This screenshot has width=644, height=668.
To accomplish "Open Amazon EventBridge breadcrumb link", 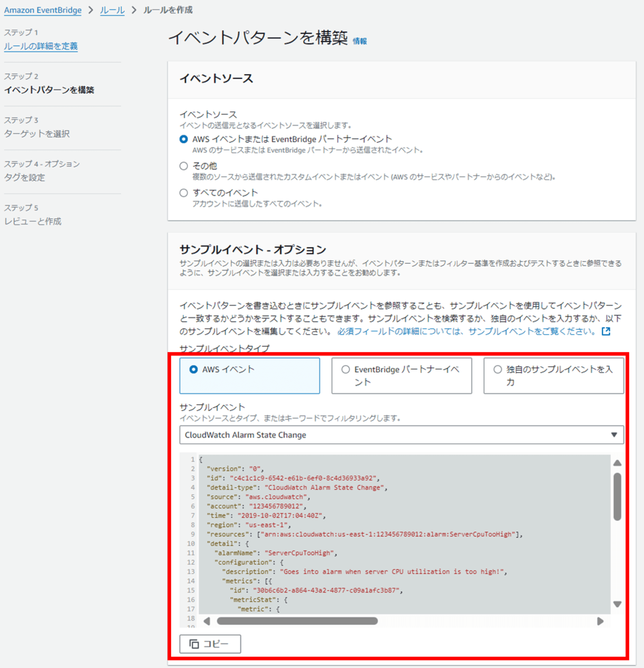I will click(x=43, y=10).
